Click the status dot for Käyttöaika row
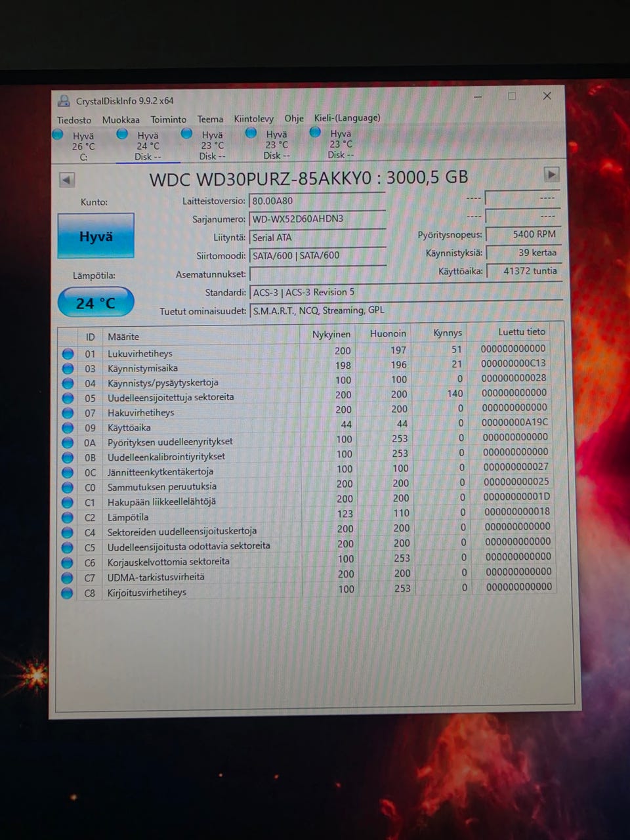 tap(68, 428)
